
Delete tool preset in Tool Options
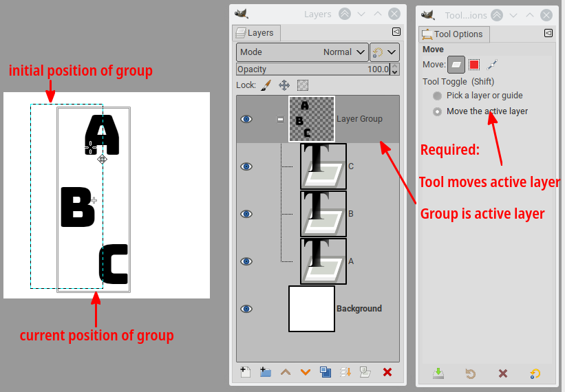coord(503,373)
